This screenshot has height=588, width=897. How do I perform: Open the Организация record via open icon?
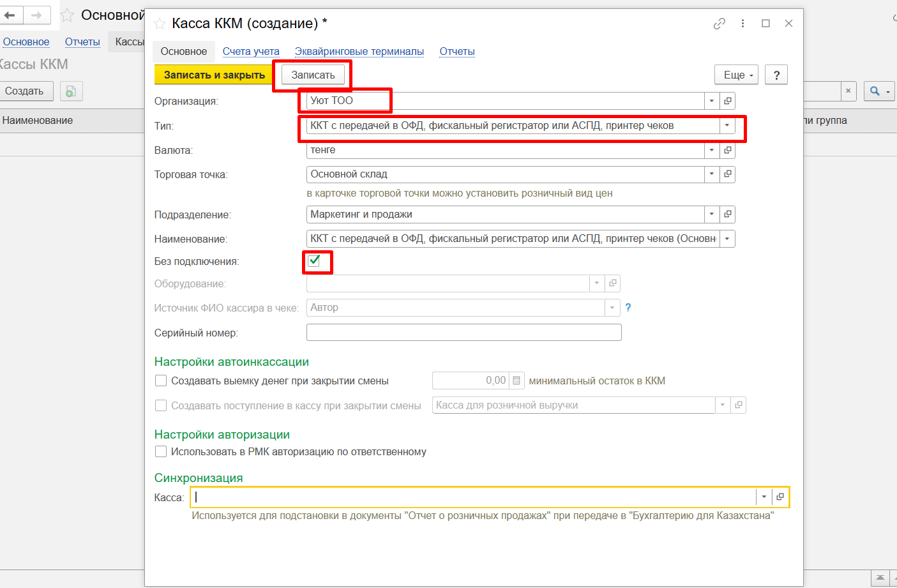click(727, 101)
